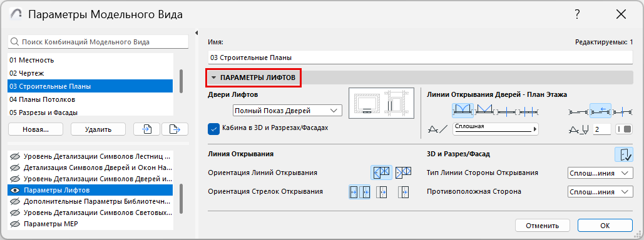Click the import combination icon button
644x240 pixels.
[x=147, y=129]
